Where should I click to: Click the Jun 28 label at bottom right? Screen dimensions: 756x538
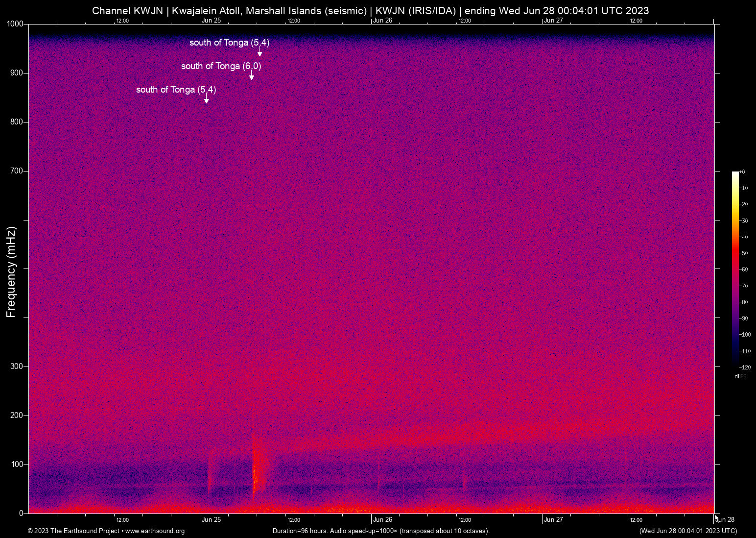point(725,519)
